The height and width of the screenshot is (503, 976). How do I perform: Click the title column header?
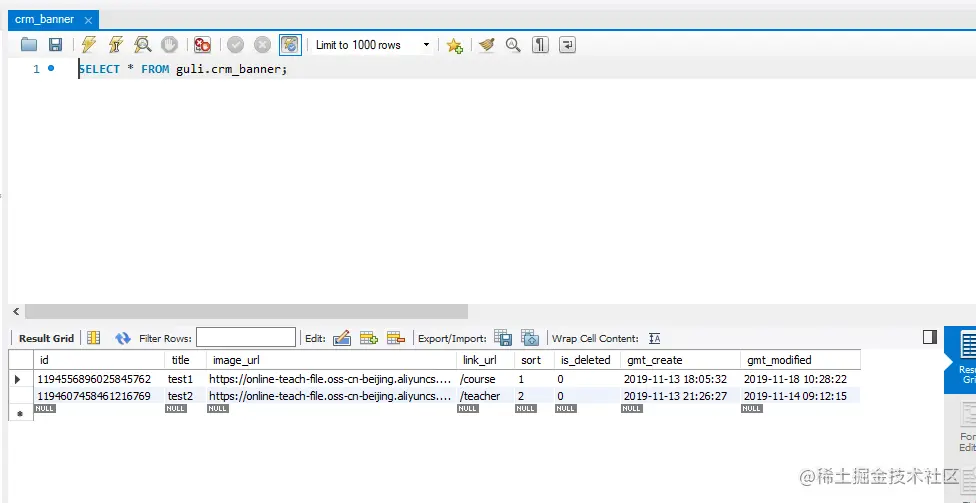coord(185,360)
